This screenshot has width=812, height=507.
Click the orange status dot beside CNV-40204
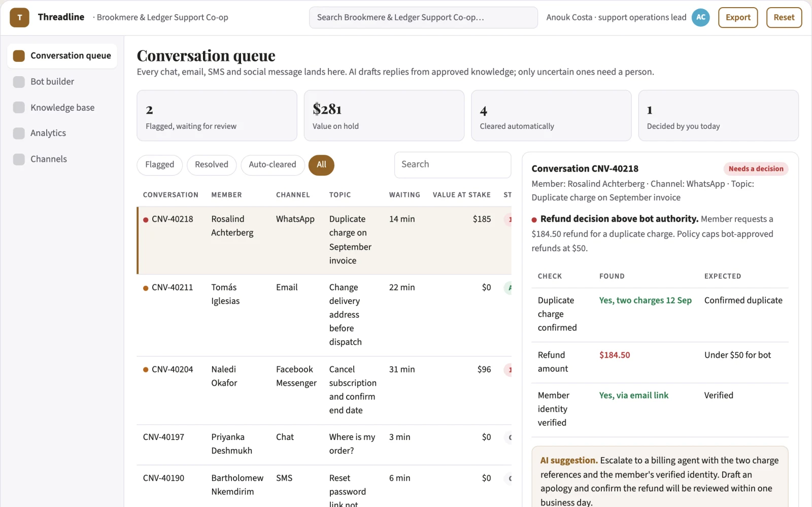point(146,370)
